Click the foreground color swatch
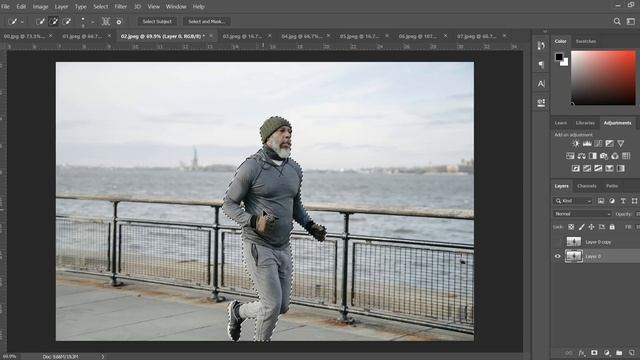The height and width of the screenshot is (360, 640). pos(559,57)
